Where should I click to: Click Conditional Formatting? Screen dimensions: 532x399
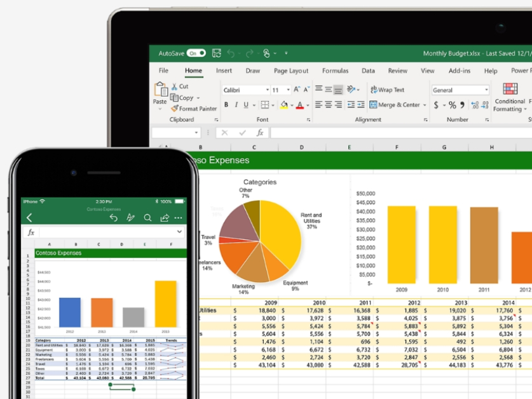click(510, 97)
